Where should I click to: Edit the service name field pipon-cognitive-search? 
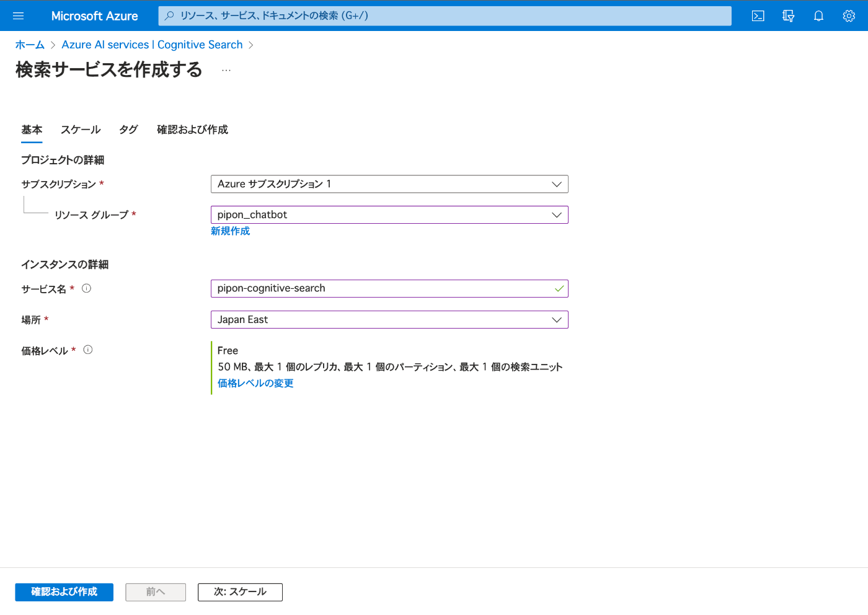(389, 288)
